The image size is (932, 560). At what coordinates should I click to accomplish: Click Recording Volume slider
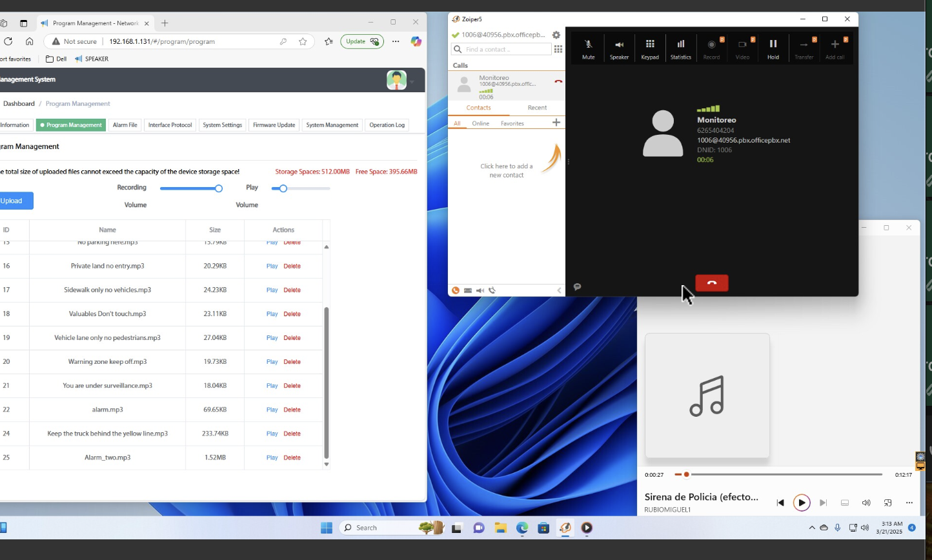coord(190,188)
